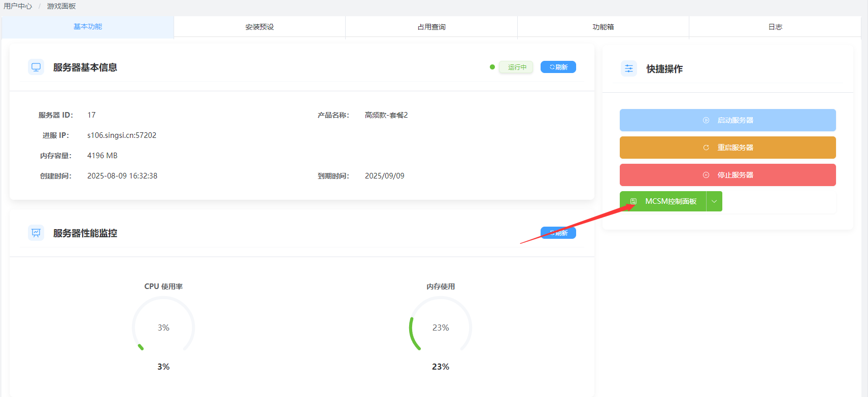Expand the MCSM控制面板 dropdown arrow
The height and width of the screenshot is (397, 868).
pos(714,201)
